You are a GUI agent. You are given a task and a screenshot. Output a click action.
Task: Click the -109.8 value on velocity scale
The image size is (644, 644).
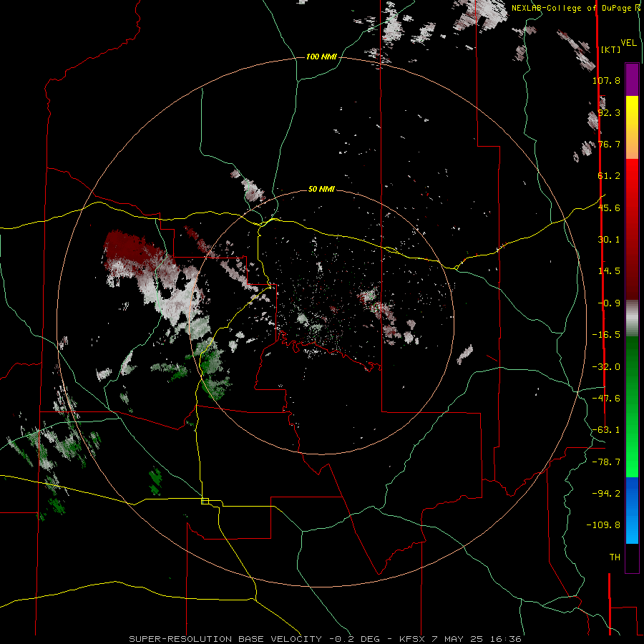tap(603, 525)
